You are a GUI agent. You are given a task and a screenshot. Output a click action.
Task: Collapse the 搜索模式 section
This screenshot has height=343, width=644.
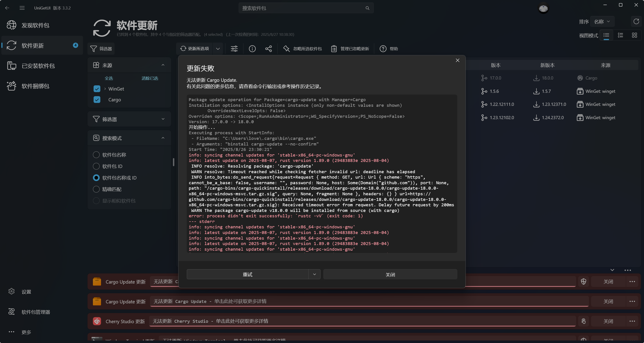163,138
